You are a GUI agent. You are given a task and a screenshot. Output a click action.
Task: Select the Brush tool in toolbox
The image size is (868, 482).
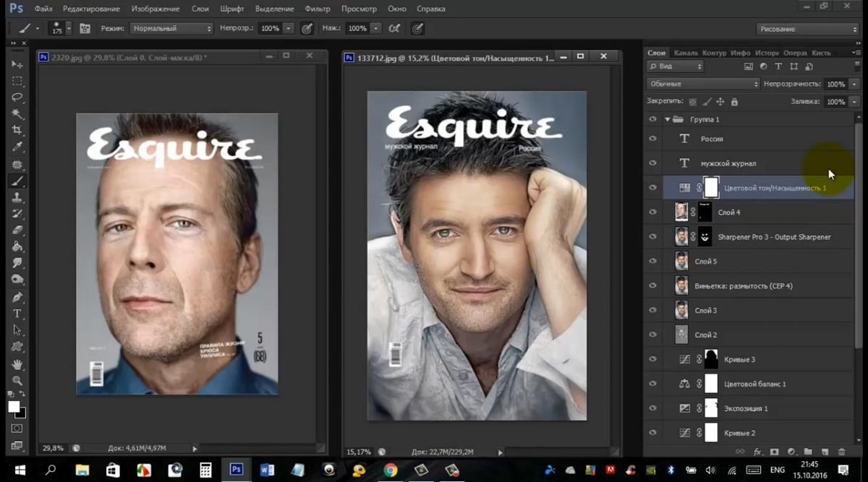click(x=17, y=181)
